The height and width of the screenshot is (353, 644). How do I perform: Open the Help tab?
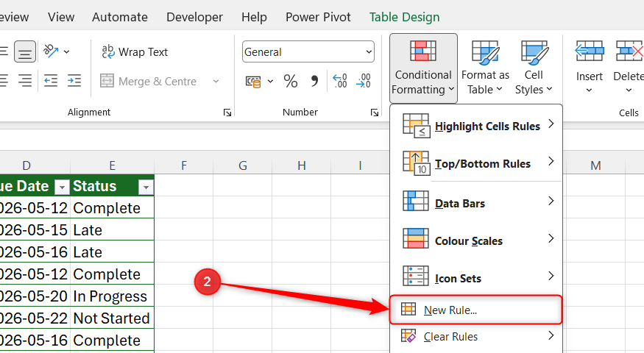[254, 17]
